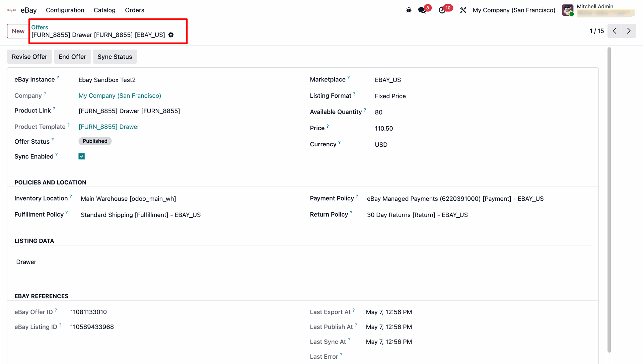Show help tooltip for Inventory Location
Screen dimensions: 643x364
[x=71, y=196]
